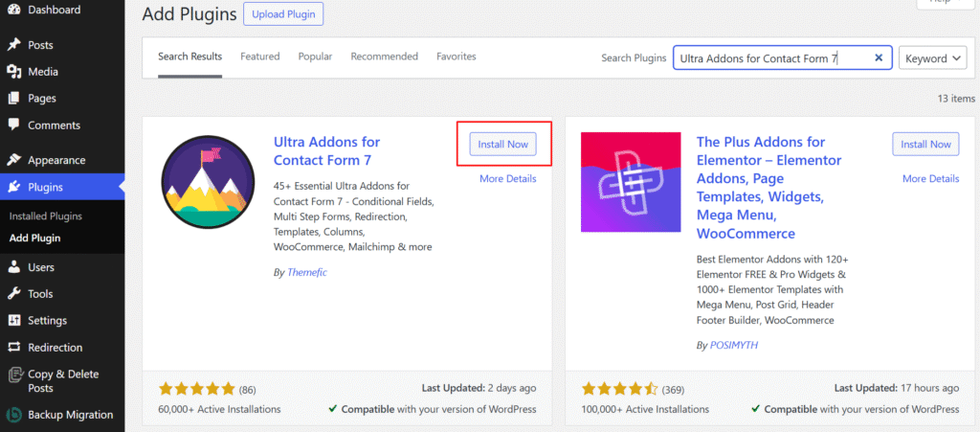Click the Settings sliders icon
The width and height of the screenshot is (980, 432).
[13, 321]
